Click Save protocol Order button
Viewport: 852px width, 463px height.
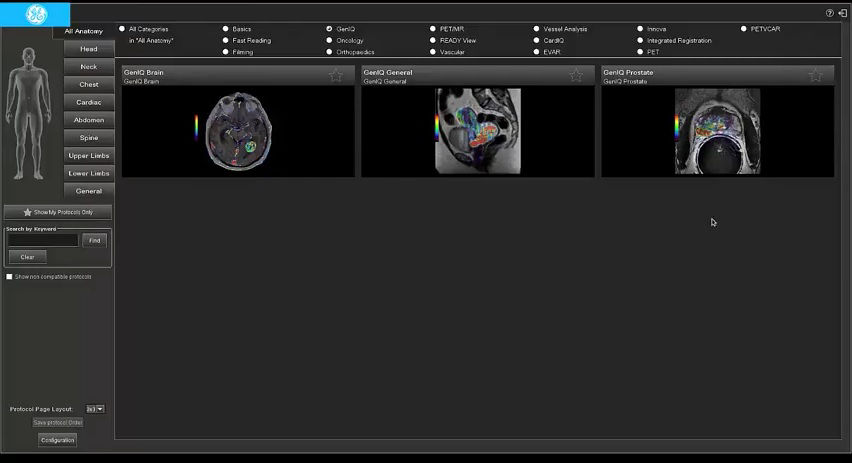(58, 422)
